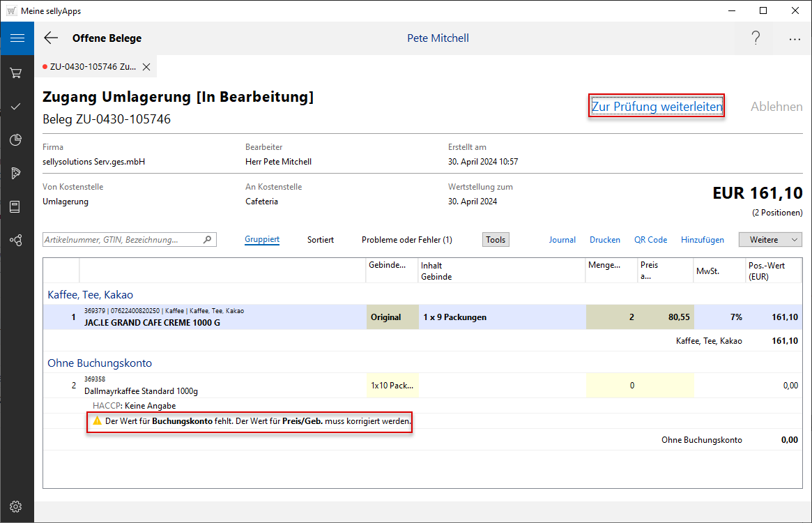Click Zur Prüfung weiterleiten link
This screenshot has width=812, height=523.
[x=657, y=107]
